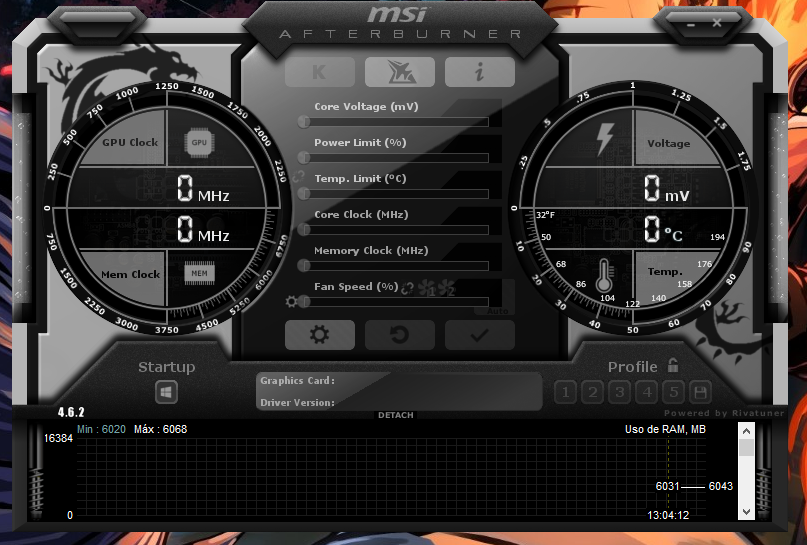Click the Power Limit slider handle

[x=304, y=157]
